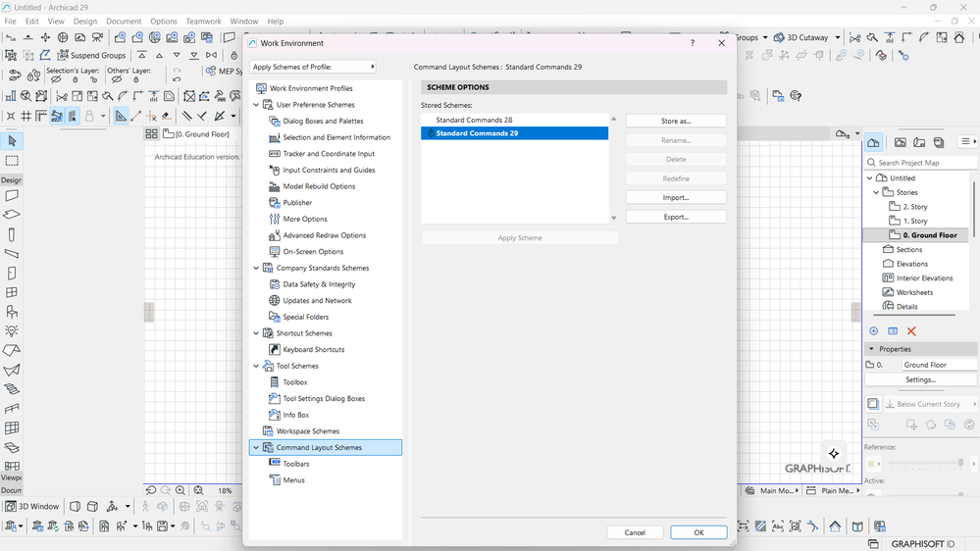Image resolution: width=980 pixels, height=551 pixels.
Task: Open the Workspace Schemes item
Action: (307, 431)
